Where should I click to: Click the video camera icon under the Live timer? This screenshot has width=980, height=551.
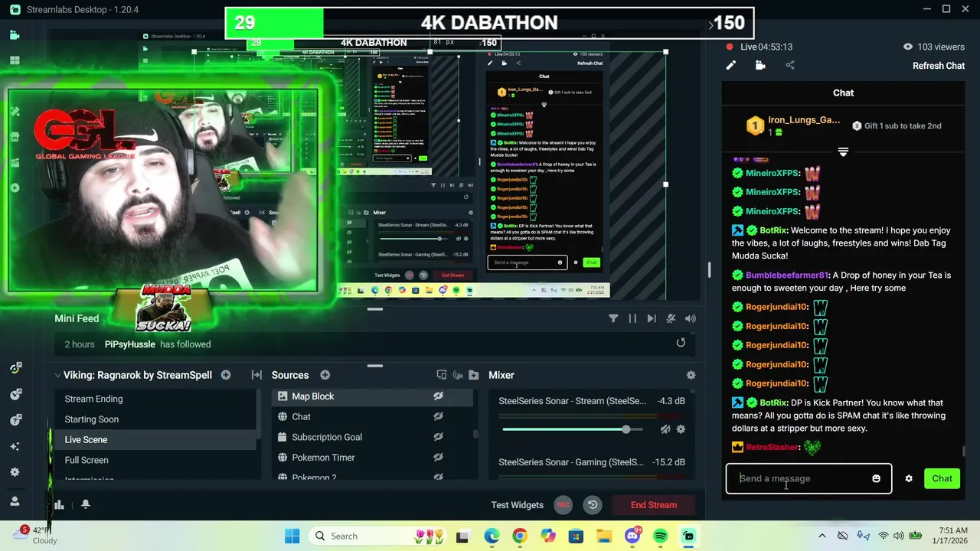(760, 66)
